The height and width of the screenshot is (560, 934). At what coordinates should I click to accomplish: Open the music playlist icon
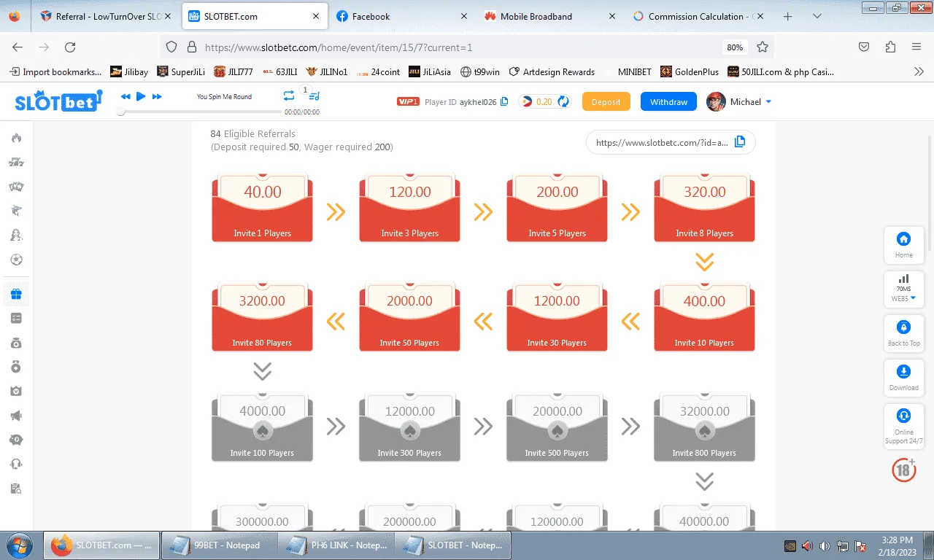pos(314,96)
